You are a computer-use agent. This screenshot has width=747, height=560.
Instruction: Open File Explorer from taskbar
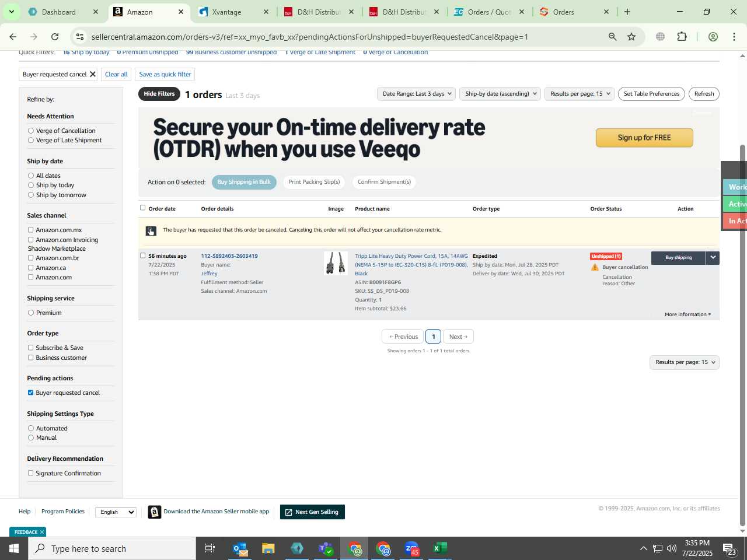click(268, 548)
